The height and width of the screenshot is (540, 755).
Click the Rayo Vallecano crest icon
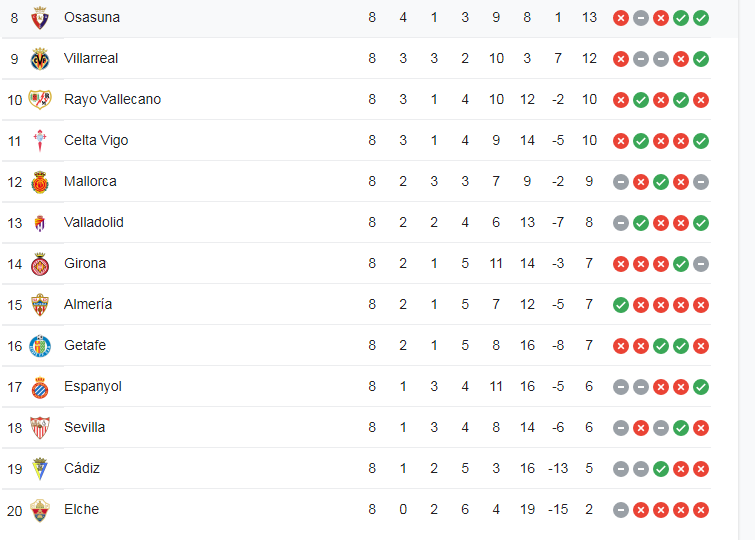click(40, 100)
